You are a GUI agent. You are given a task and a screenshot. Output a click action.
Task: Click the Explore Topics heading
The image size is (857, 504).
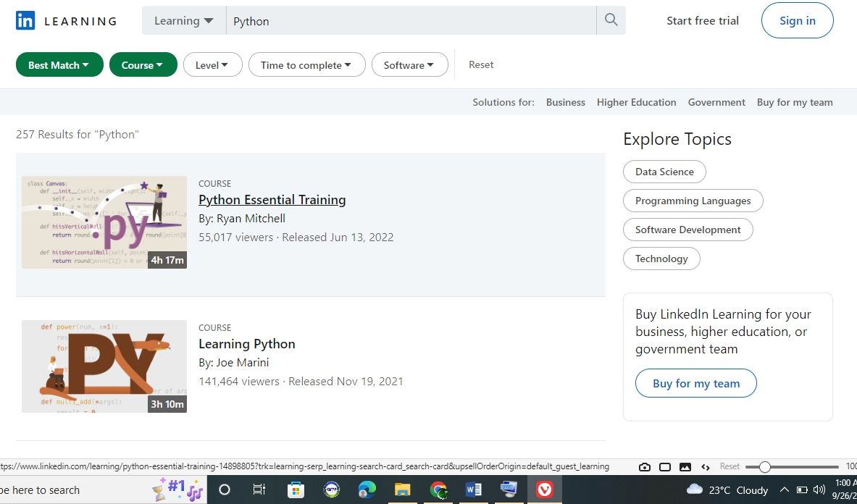677,139
